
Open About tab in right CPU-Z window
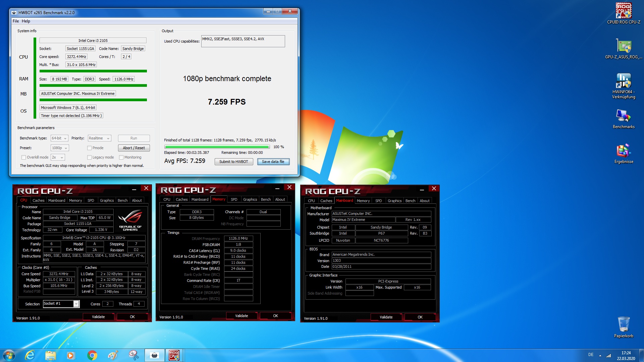[424, 201]
